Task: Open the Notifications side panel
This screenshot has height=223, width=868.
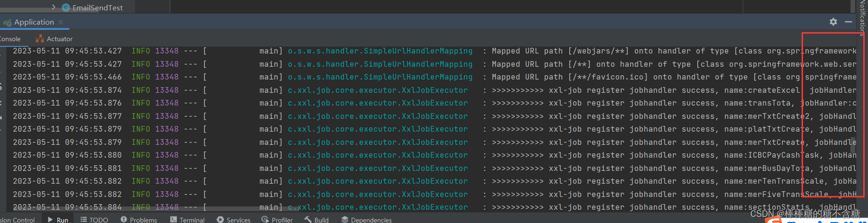Action: pos(862,18)
